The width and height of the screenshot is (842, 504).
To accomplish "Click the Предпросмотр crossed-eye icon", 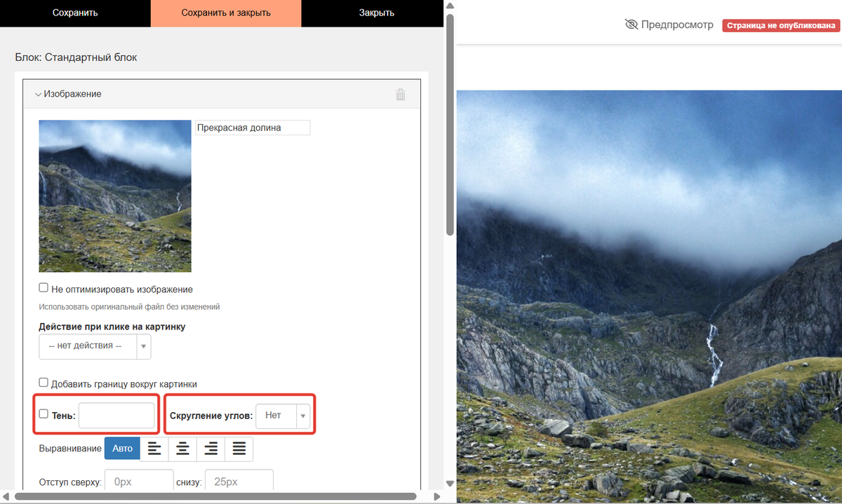I will coord(631,25).
